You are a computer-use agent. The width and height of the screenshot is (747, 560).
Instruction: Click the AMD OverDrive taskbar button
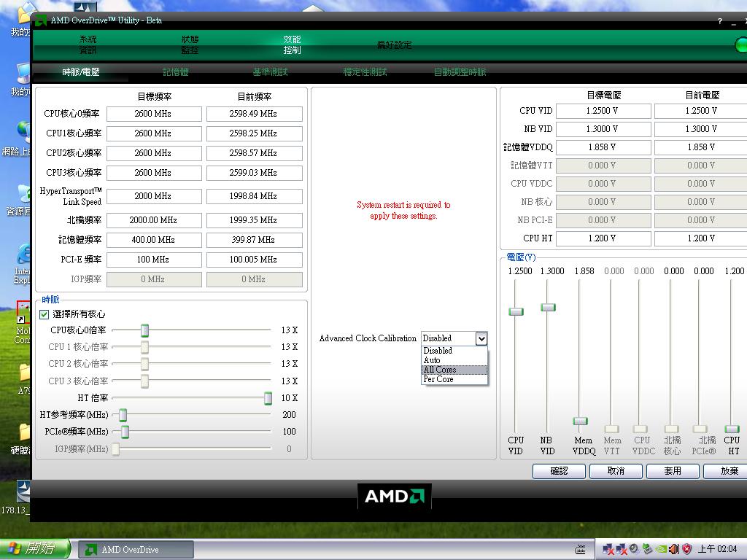136,550
